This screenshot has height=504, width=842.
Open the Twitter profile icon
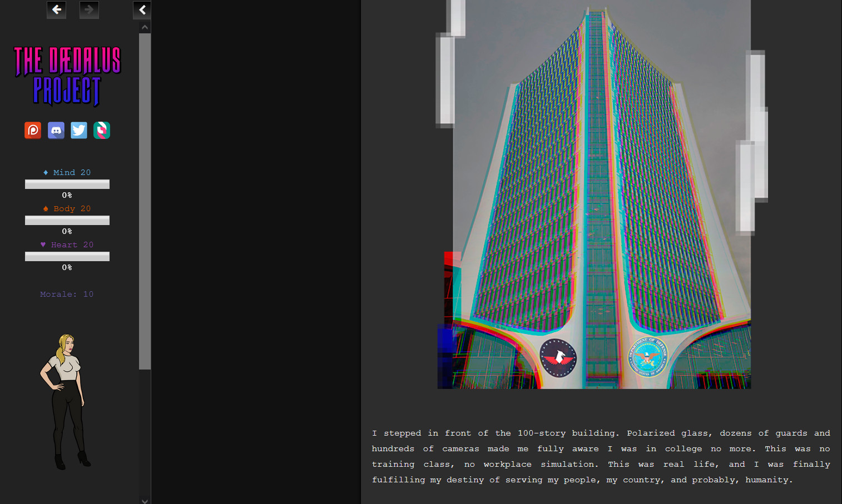click(79, 130)
